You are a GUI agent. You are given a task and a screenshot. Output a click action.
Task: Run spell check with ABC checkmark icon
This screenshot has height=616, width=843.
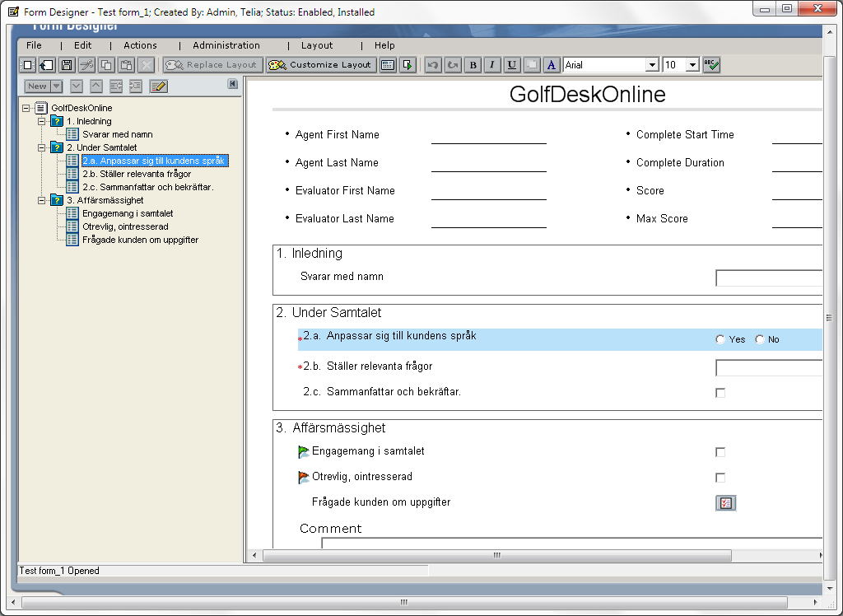pyautogui.click(x=712, y=65)
